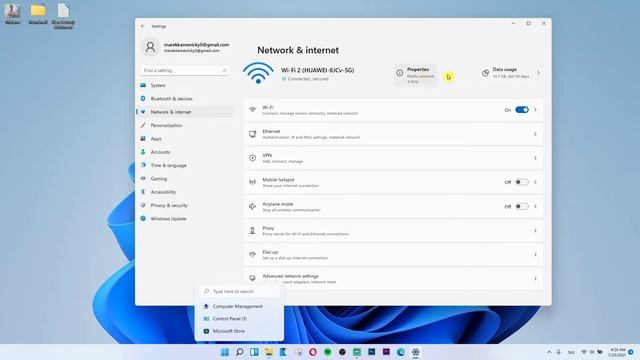Expand the VPN row chevron
This screenshot has height=360, width=640.
coord(535,158)
